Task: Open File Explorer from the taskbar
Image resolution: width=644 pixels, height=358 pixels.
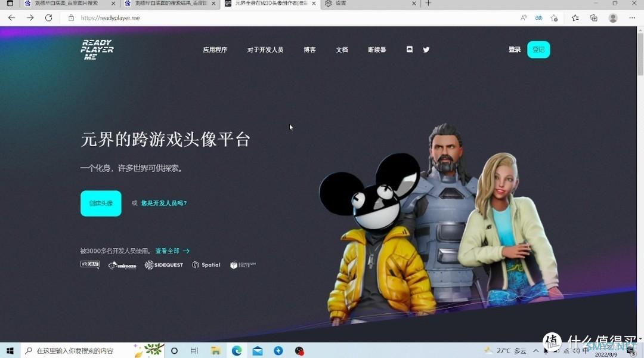Action: 216,351
